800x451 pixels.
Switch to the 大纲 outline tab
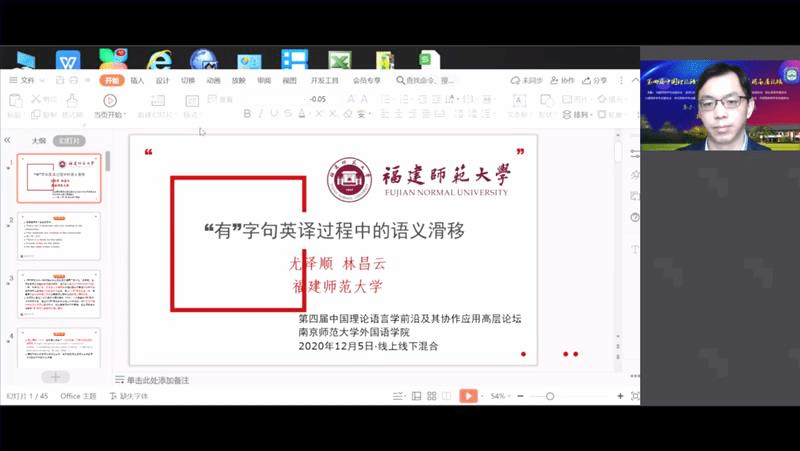(x=38, y=141)
